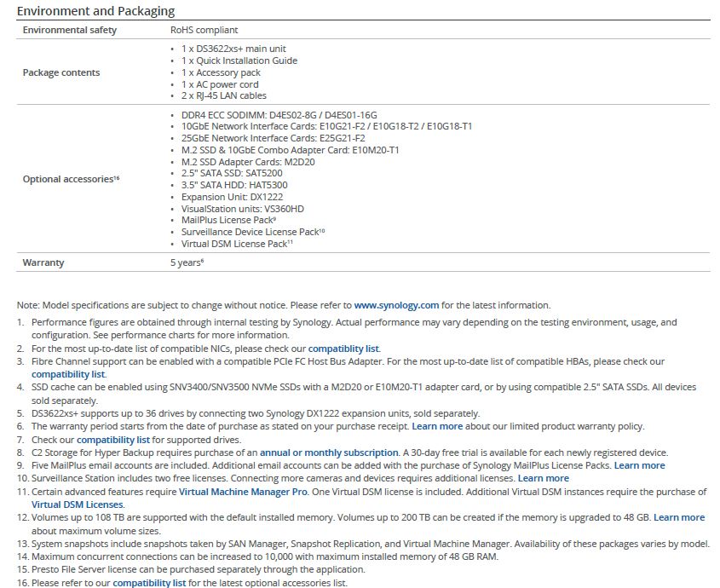Click footnote 1 "Performance figures are obtained" text
Viewport: 720px width, 588px height.
click(x=354, y=328)
